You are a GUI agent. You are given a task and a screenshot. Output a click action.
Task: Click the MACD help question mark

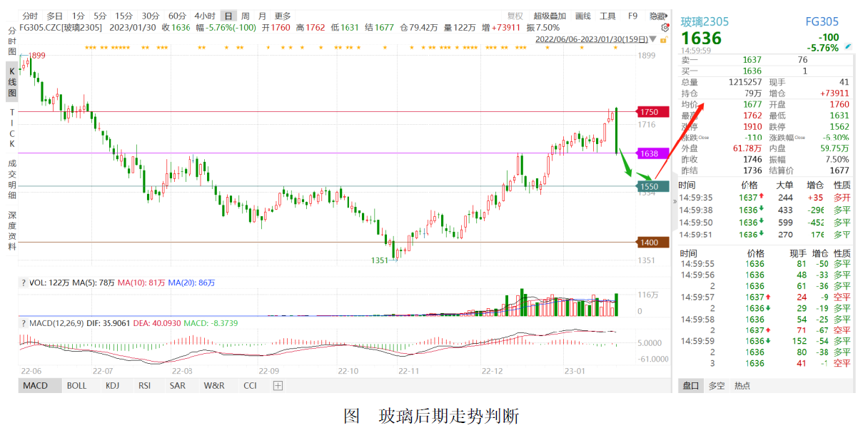coord(23,324)
